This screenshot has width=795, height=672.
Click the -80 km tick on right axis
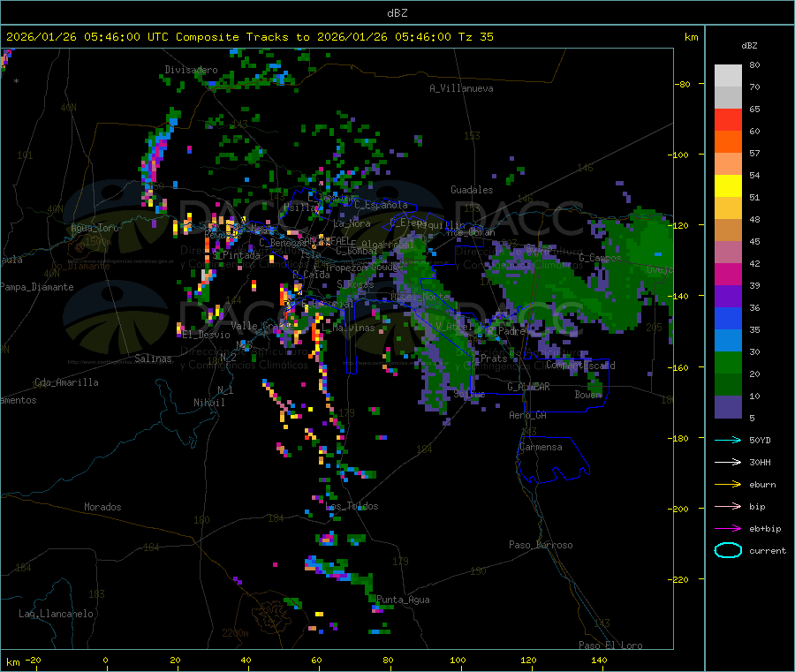click(683, 84)
